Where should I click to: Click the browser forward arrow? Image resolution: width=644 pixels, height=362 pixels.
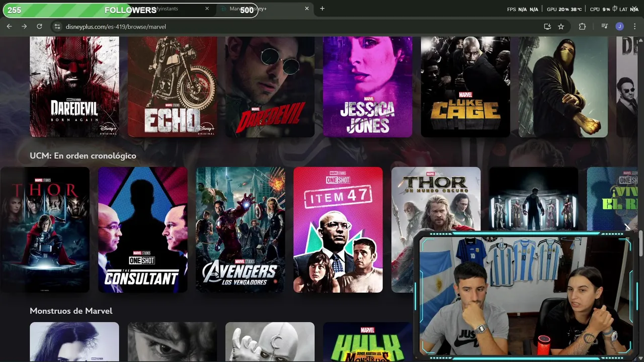click(24, 26)
